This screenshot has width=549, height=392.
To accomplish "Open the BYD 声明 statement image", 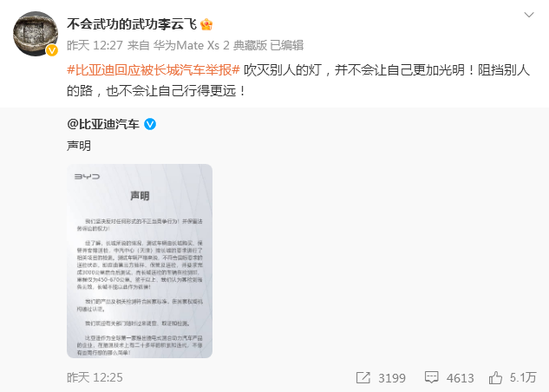I will (140, 261).
